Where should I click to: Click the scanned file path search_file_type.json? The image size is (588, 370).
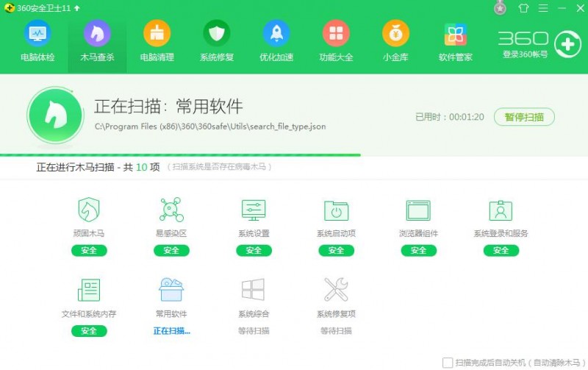210,127
